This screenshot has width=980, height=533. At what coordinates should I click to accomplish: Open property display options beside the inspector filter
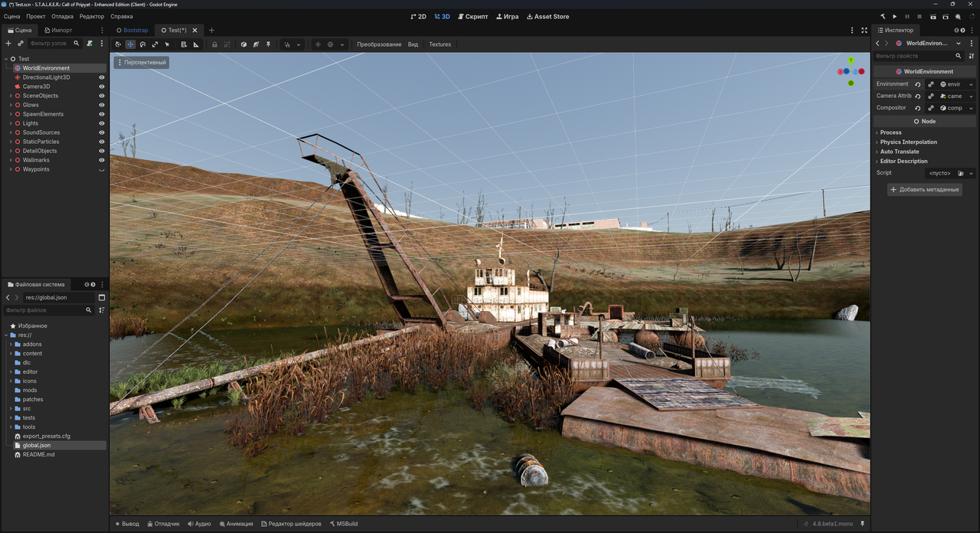pos(972,56)
